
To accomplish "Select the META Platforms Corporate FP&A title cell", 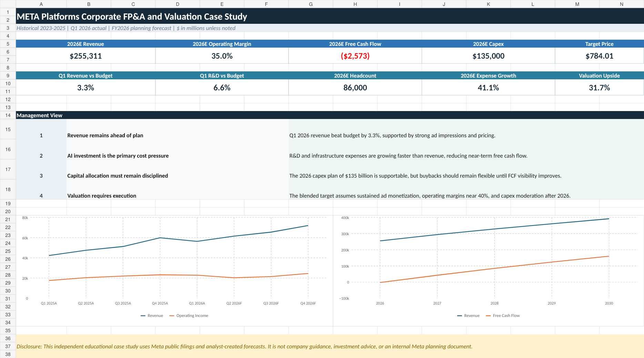I will [330, 16].
